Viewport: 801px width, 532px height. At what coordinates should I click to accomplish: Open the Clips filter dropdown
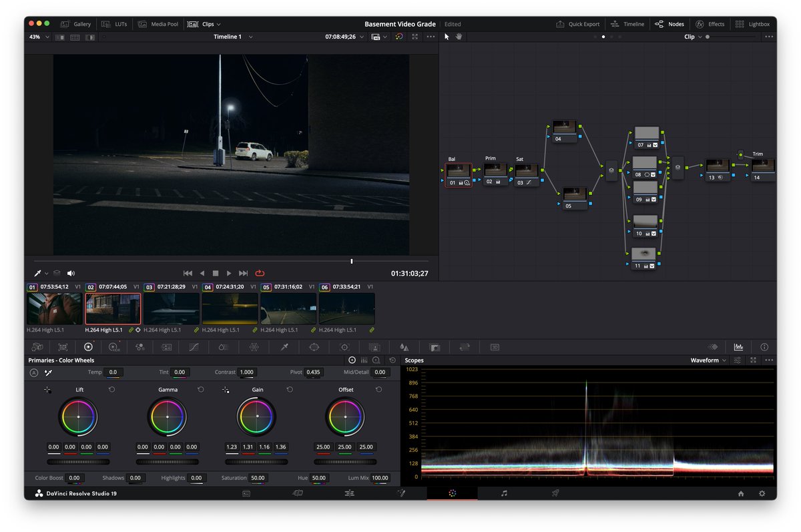click(x=204, y=24)
